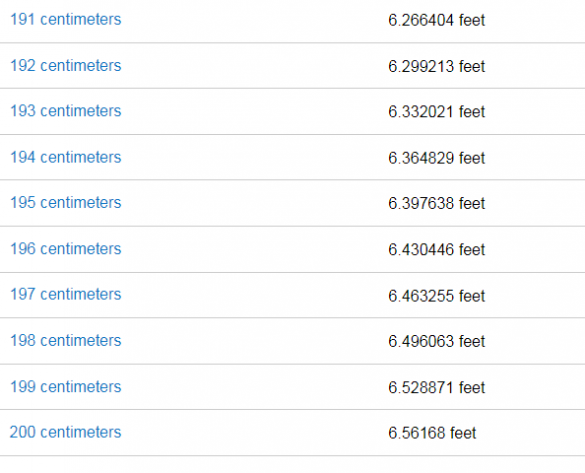This screenshot has height=473, width=585.
Task: Click the 192 centimeters link
Action: click(65, 66)
